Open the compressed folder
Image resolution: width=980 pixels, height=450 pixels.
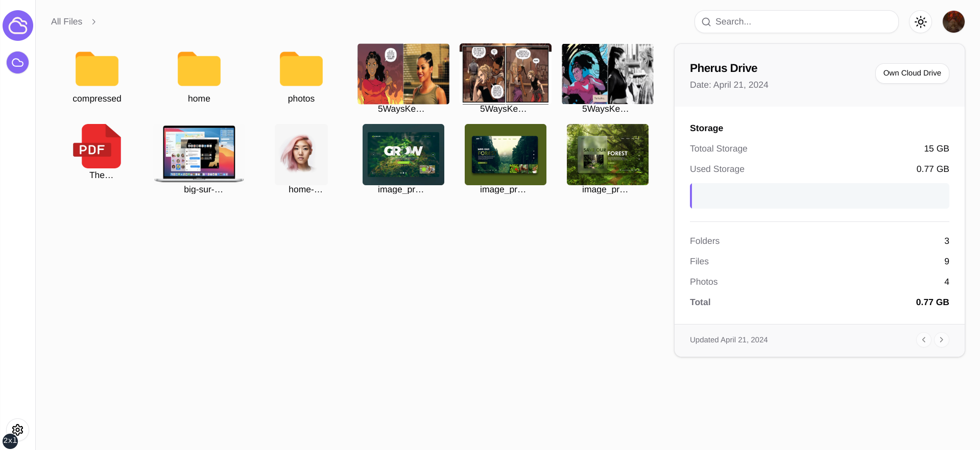(x=97, y=69)
